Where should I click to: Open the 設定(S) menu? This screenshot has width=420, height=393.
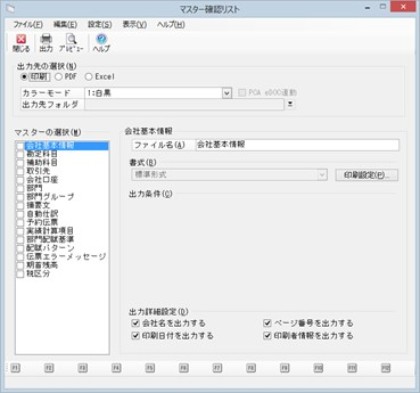tap(100, 25)
